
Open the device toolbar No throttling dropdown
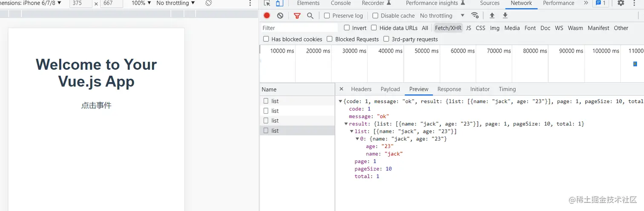176,3
